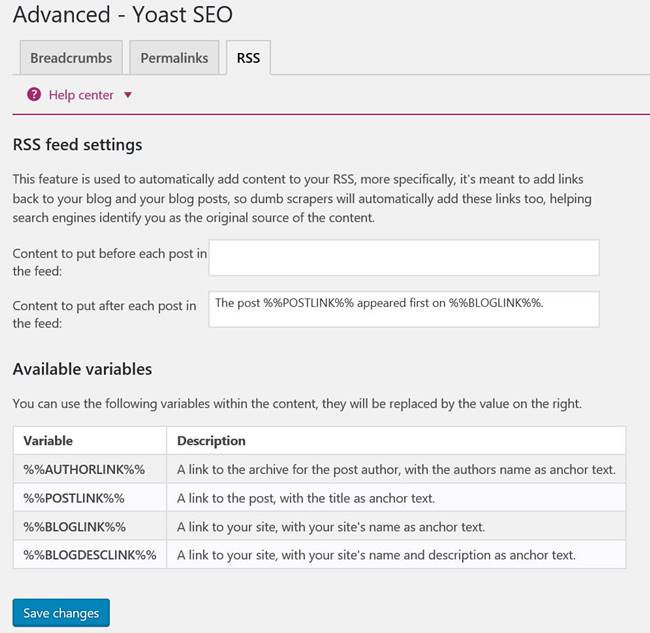The image size is (650, 633).
Task: Click the %%BLOGDESCLINK%% variable cell
Action: click(90, 555)
